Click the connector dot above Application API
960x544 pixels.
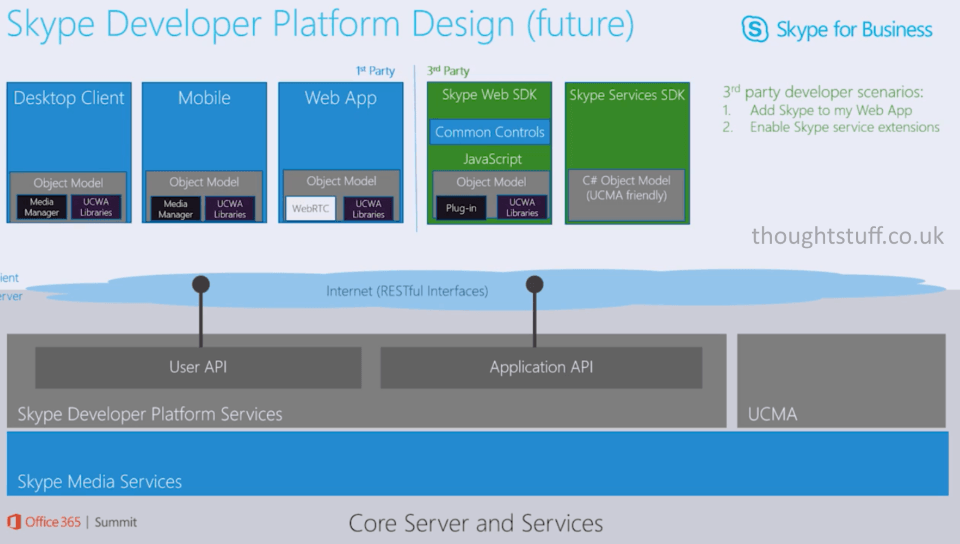534,285
